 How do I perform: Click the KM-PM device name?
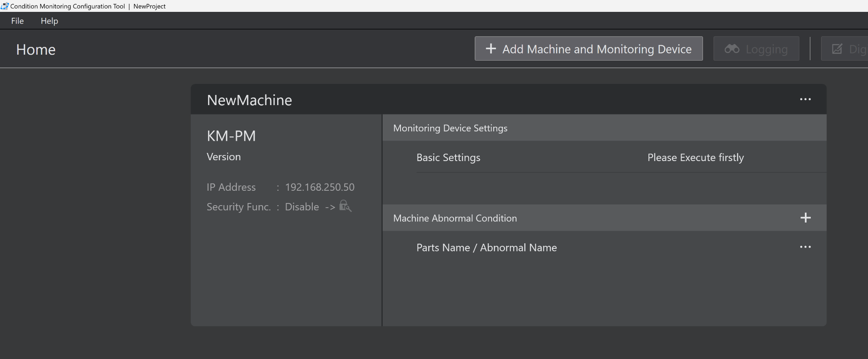pos(231,136)
